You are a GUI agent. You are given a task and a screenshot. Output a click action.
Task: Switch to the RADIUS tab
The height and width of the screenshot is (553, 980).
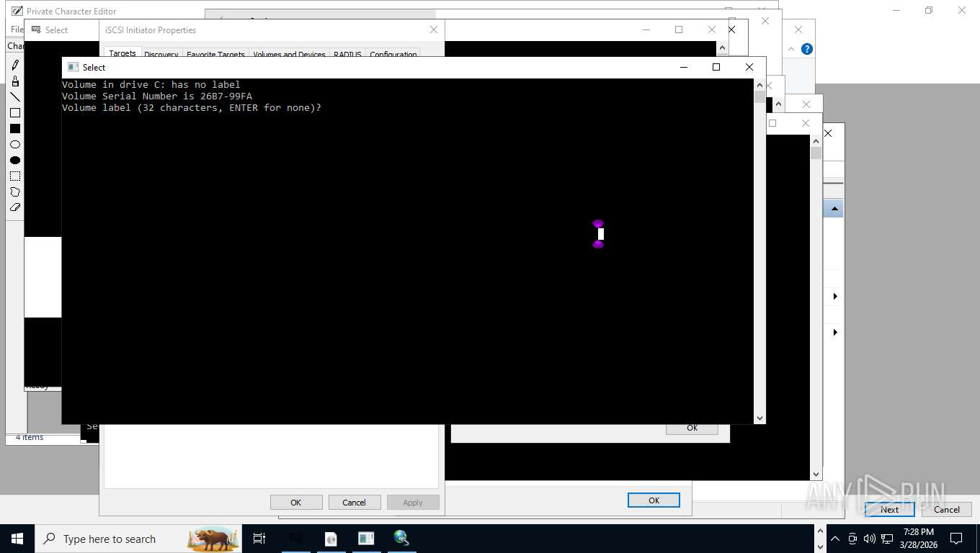(x=347, y=55)
